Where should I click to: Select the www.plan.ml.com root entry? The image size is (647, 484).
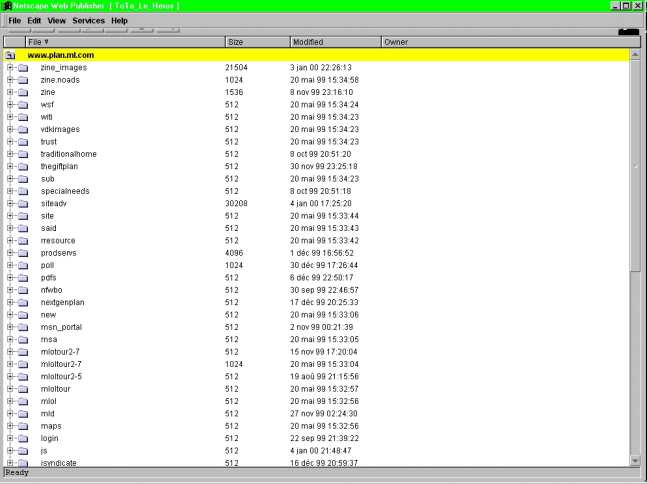[61, 55]
